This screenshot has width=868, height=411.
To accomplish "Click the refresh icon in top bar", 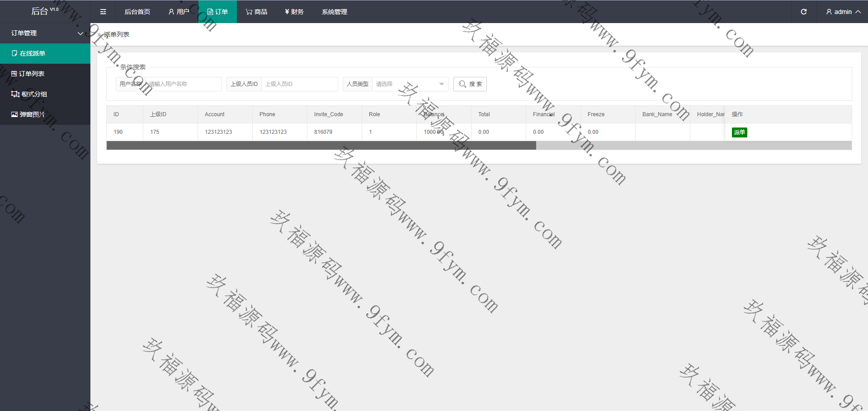I will [x=803, y=12].
